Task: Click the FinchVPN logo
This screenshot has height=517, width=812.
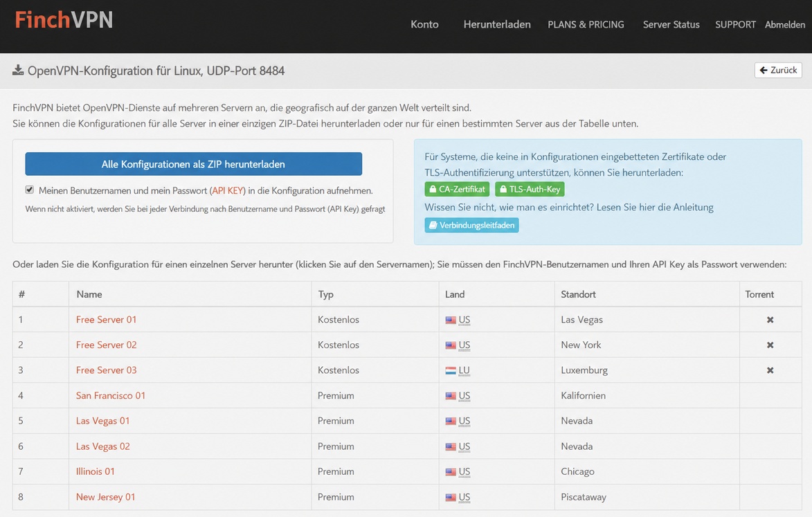Action: tap(64, 19)
